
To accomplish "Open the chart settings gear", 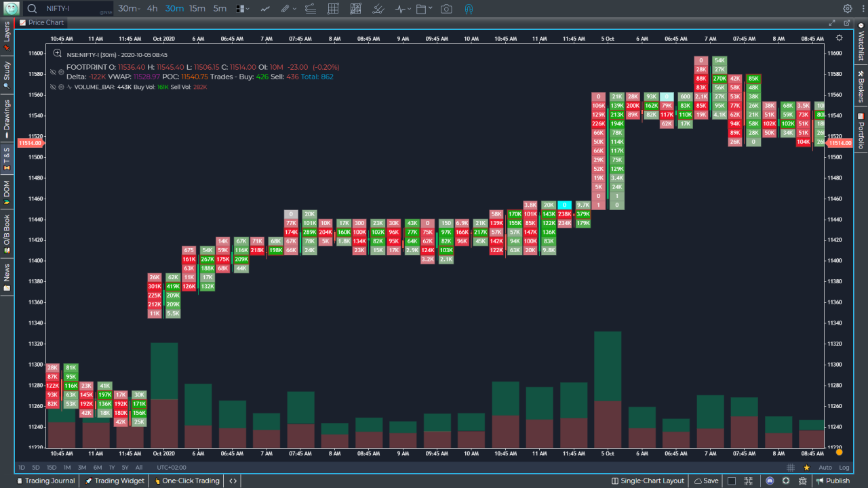I will click(847, 9).
